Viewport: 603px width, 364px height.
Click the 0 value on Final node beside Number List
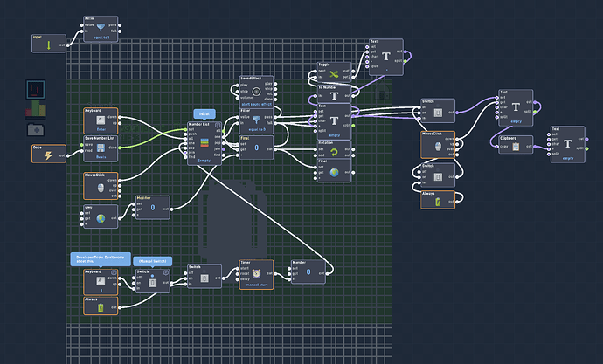pyautogui.click(x=257, y=148)
